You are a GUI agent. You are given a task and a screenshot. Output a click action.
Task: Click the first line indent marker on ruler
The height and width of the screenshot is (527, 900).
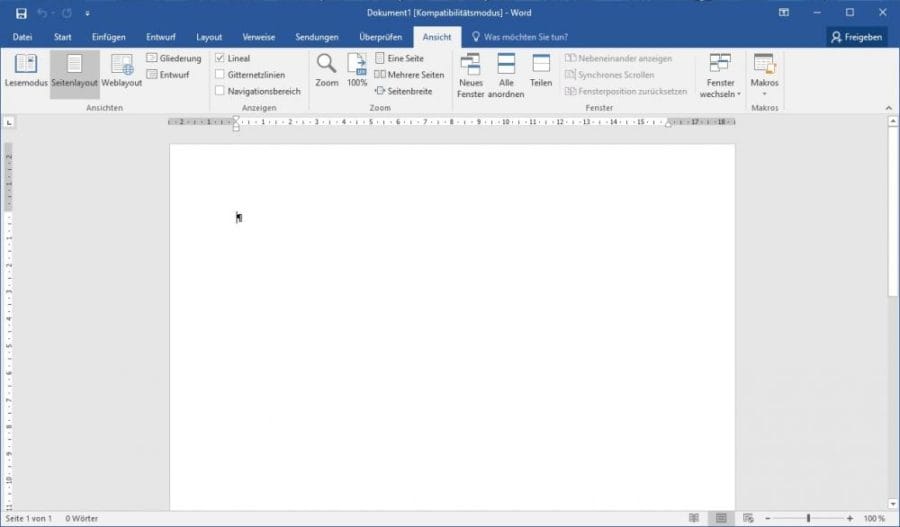click(x=236, y=119)
